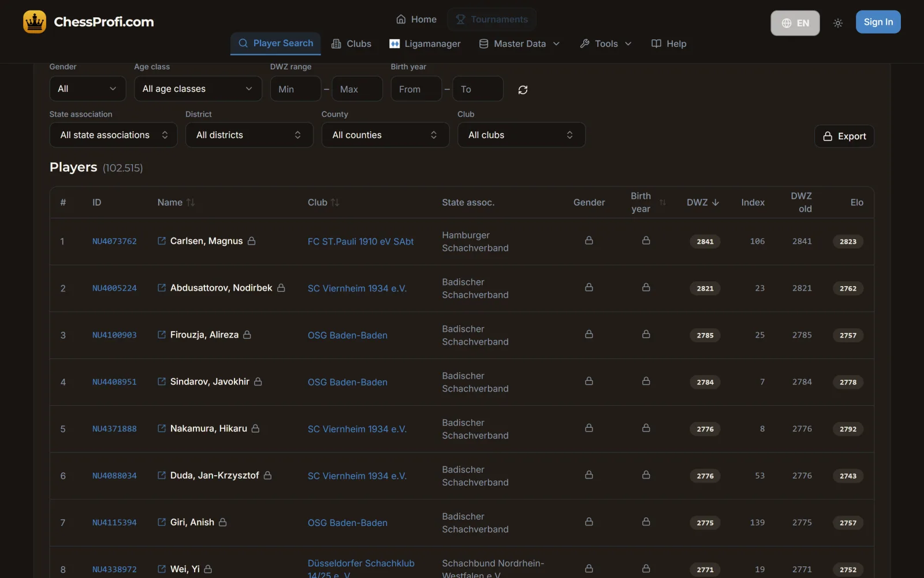Sort by DWZ descending arrow

tap(716, 202)
